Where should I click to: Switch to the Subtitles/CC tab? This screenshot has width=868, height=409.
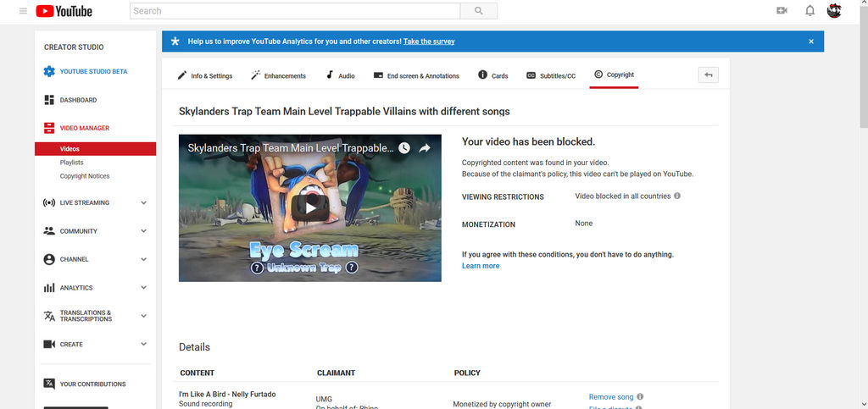[551, 75]
